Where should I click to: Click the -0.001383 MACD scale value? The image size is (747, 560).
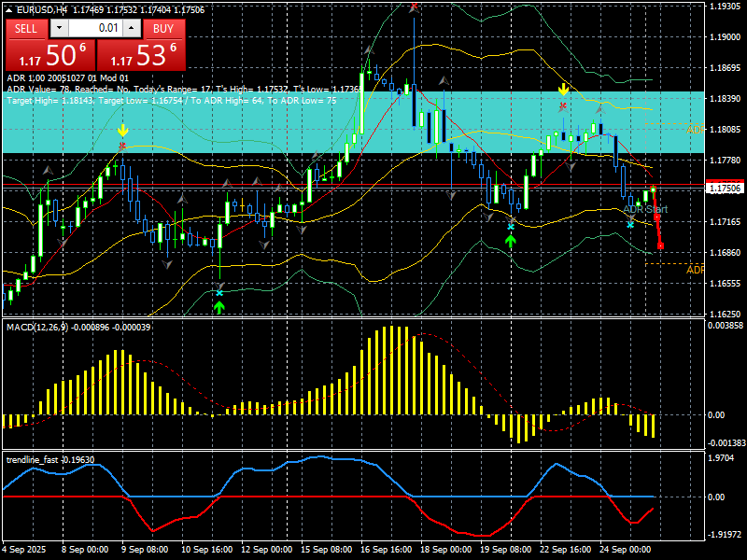click(726, 442)
